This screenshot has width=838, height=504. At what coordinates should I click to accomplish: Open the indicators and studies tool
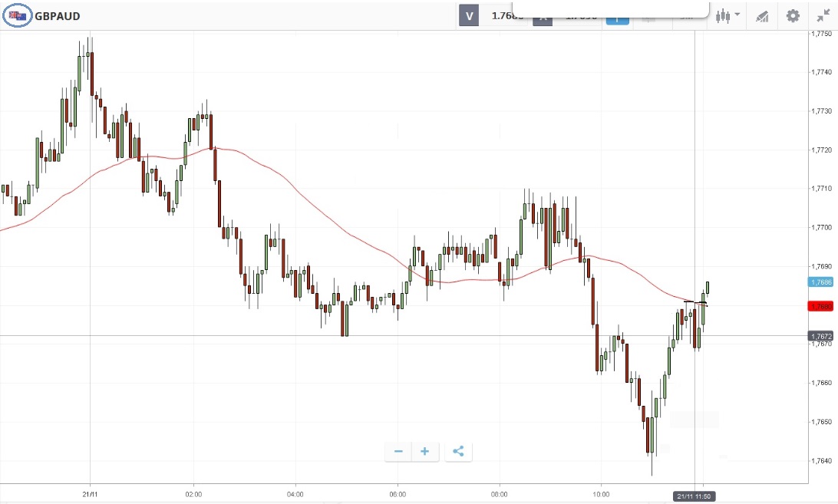762,15
